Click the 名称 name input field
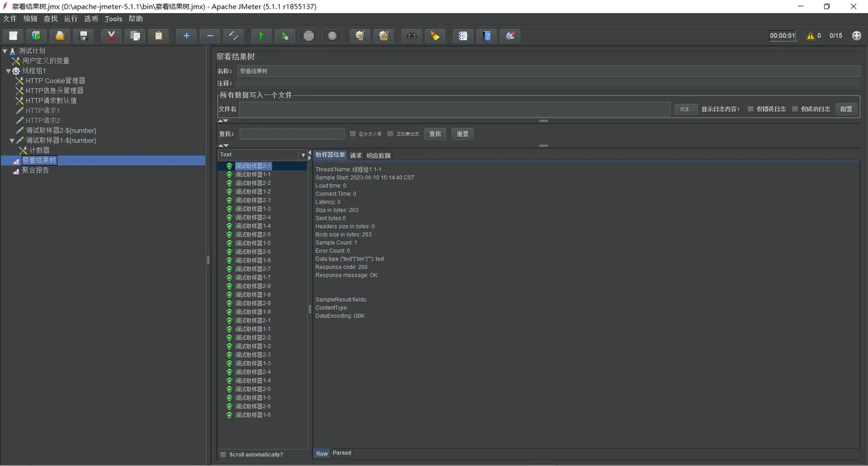The image size is (868, 466). [x=548, y=71]
